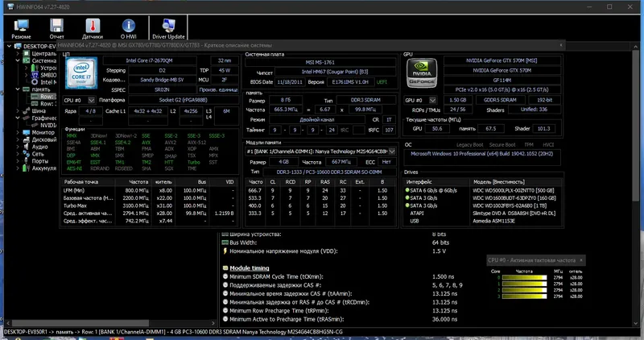Click icon beside Minimum SDRAM Cycle Time

click(x=225, y=276)
